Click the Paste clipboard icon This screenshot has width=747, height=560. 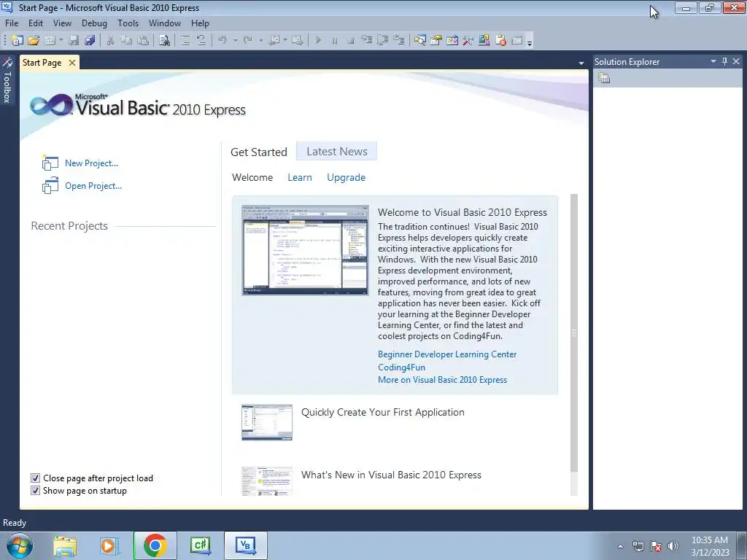[143, 41]
